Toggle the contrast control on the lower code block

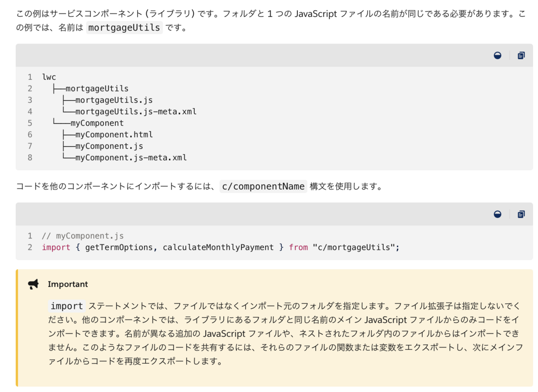[x=498, y=214]
